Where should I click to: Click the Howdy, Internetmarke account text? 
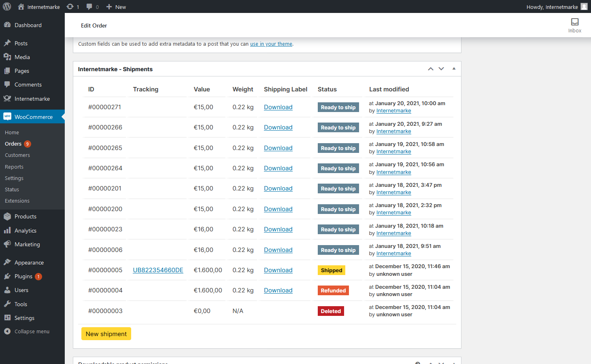pyautogui.click(x=552, y=7)
